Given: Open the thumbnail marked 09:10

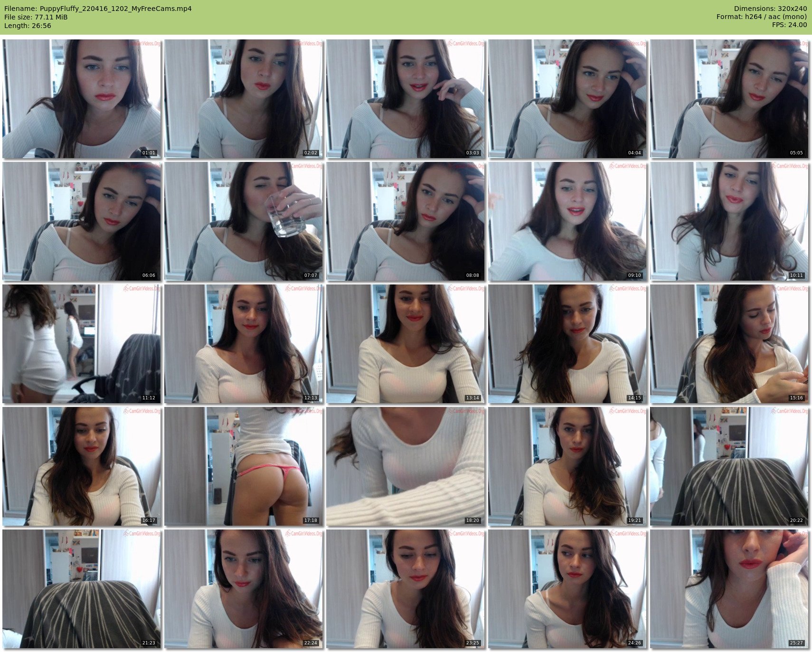Looking at the screenshot, I should (567, 221).
